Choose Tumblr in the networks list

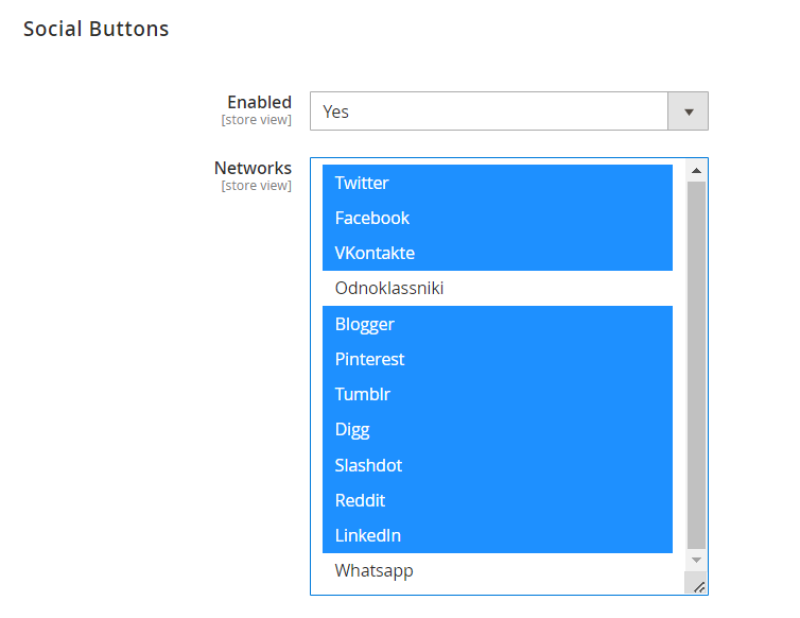click(x=497, y=394)
